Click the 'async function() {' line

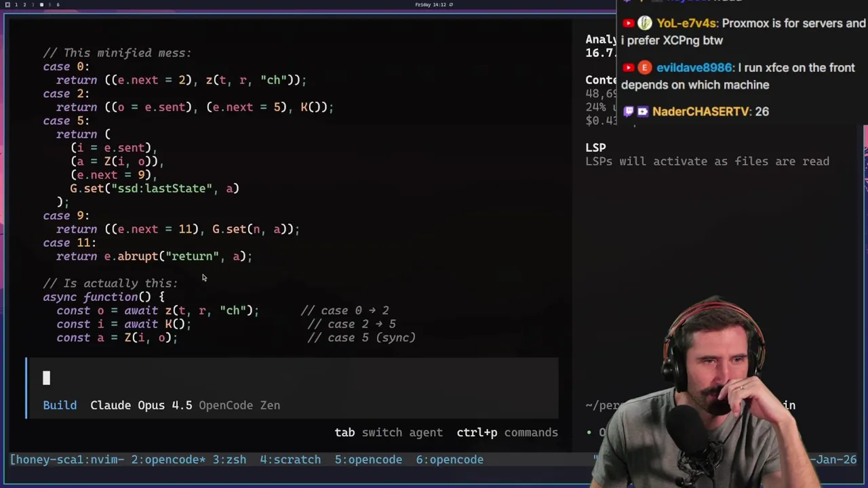[x=104, y=297]
